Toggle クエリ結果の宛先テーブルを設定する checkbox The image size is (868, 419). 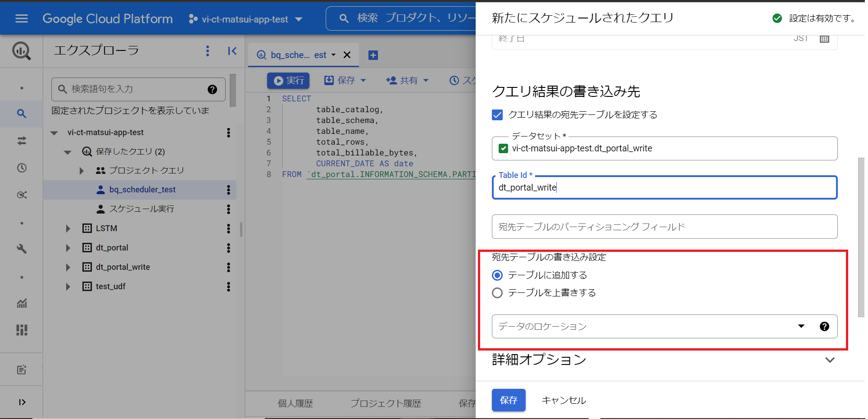pos(497,115)
